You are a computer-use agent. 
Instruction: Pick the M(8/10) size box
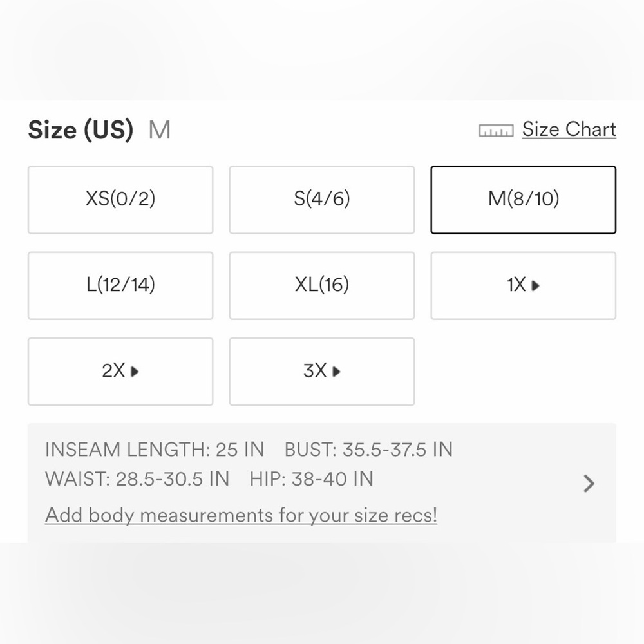[x=523, y=200]
